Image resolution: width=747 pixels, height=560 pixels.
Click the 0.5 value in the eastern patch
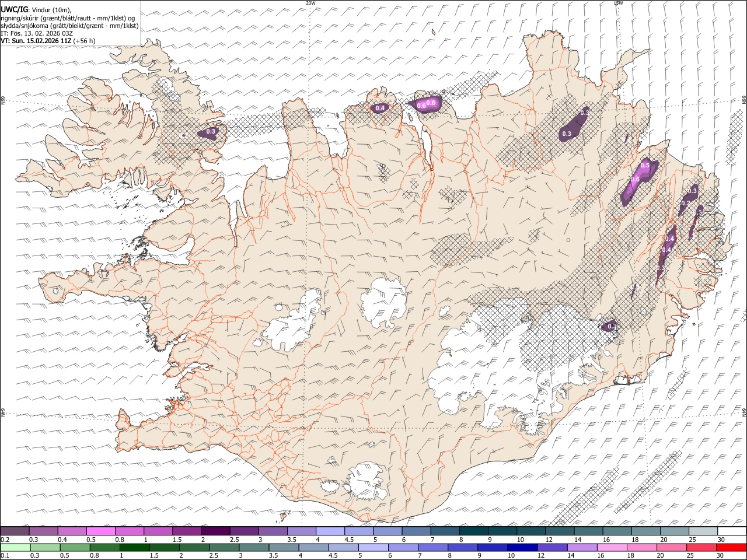coord(645,166)
